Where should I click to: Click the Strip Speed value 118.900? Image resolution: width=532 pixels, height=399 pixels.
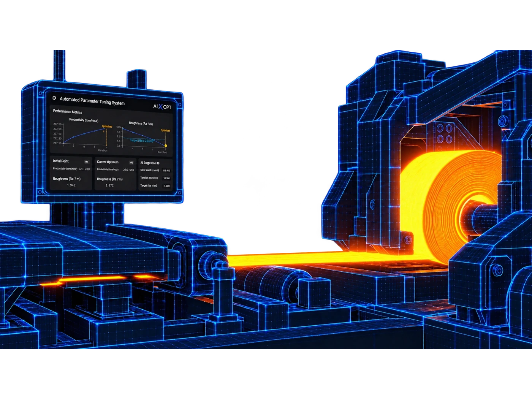166,171
